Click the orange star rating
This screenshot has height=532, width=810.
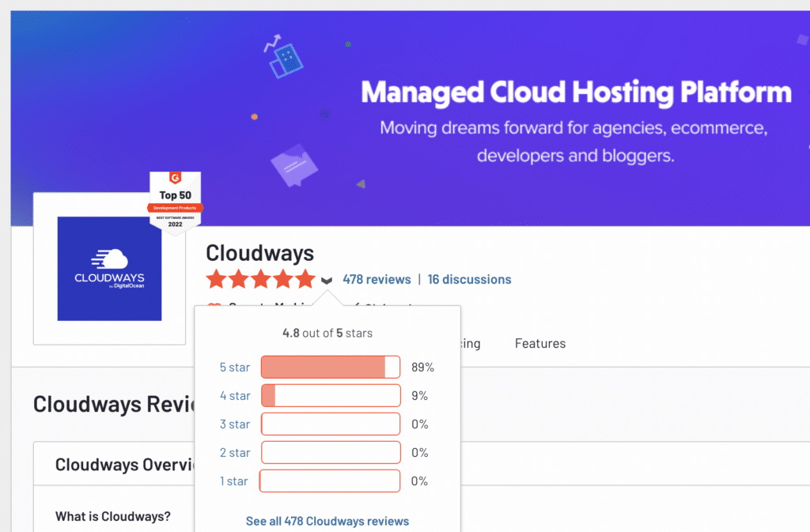(x=261, y=279)
